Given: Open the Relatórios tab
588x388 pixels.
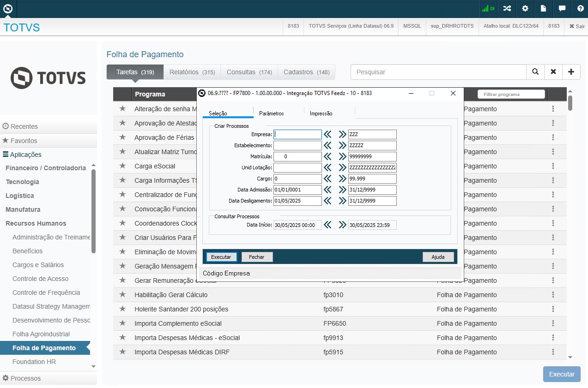Looking at the screenshot, I should click(192, 72).
